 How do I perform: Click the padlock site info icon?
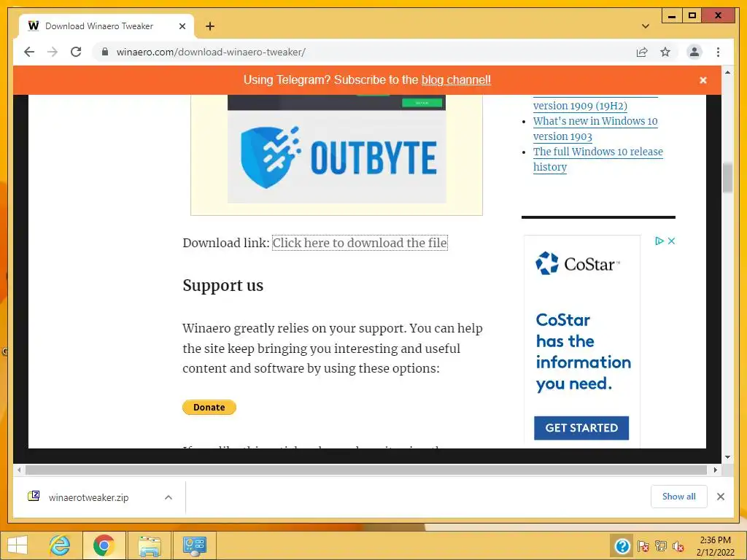pos(105,52)
